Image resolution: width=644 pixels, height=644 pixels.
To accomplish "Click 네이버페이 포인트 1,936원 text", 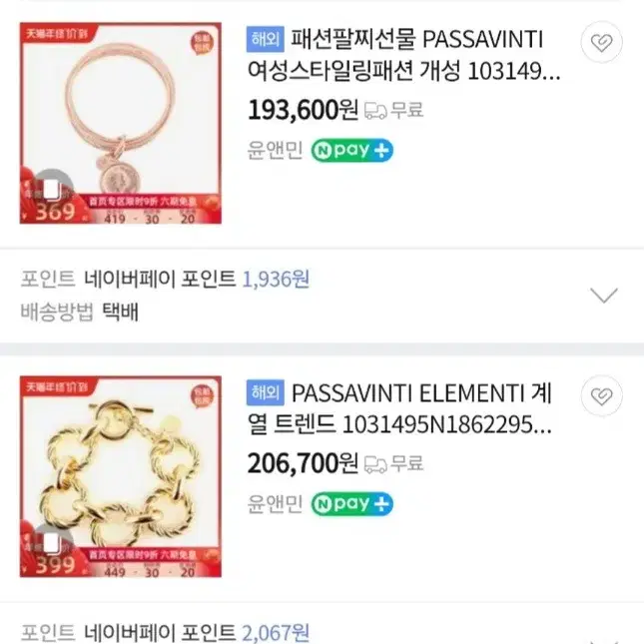I will pyautogui.click(x=197, y=280).
